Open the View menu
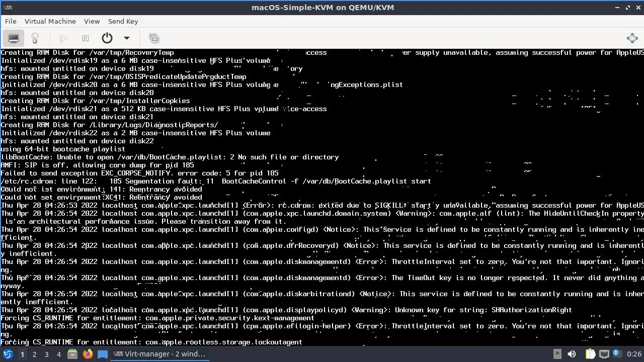 pos(92,21)
